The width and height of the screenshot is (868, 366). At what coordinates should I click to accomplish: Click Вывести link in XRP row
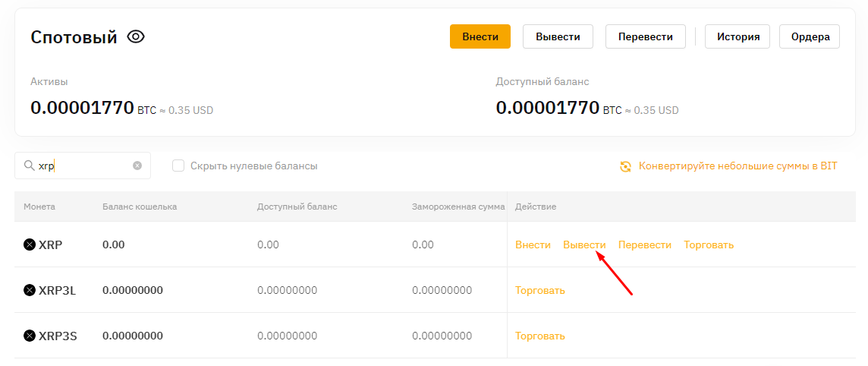pos(584,245)
